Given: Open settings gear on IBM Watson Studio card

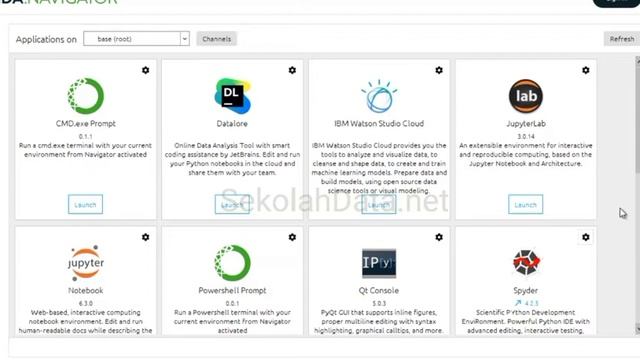Looking at the screenshot, I should click(x=439, y=70).
